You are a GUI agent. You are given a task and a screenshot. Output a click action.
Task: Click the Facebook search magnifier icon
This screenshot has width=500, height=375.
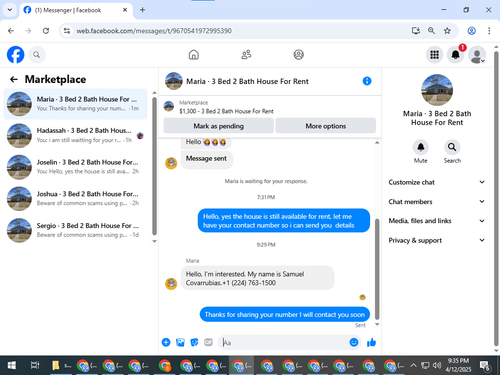[x=37, y=55]
